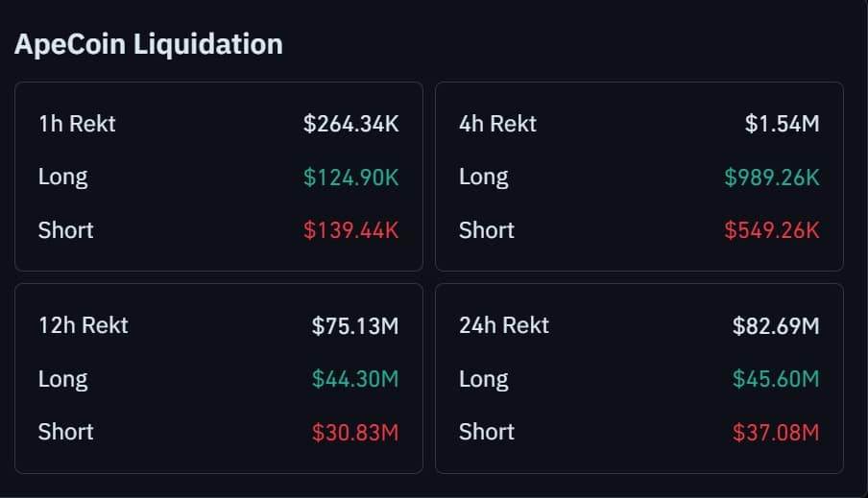
Task: Click the 1h total $264.34K value
Action: [350, 124]
